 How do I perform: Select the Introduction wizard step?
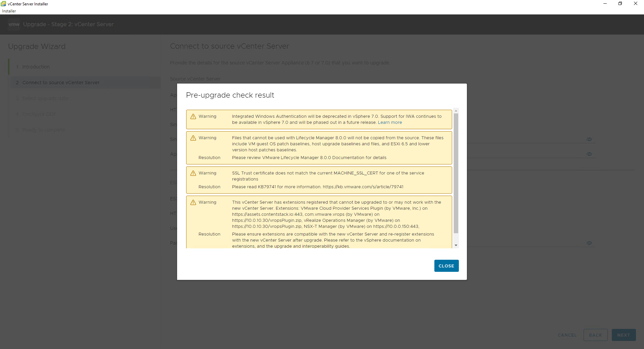pos(36,67)
